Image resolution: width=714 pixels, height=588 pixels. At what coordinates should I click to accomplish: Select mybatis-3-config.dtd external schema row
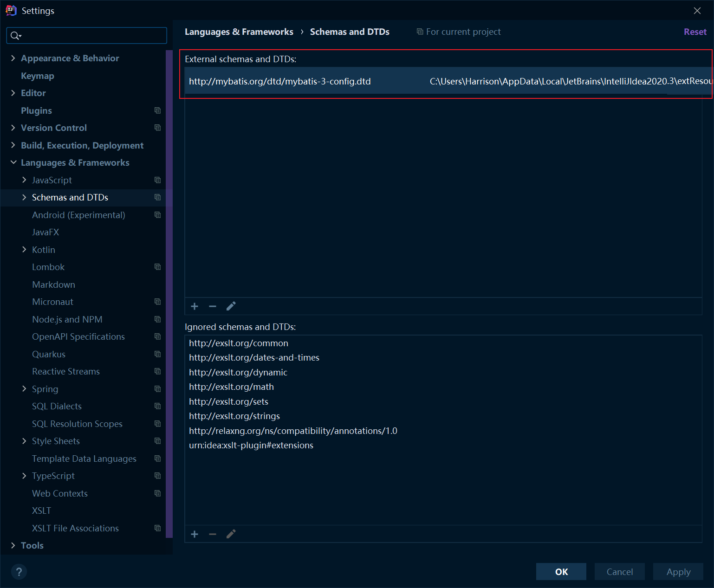(448, 81)
